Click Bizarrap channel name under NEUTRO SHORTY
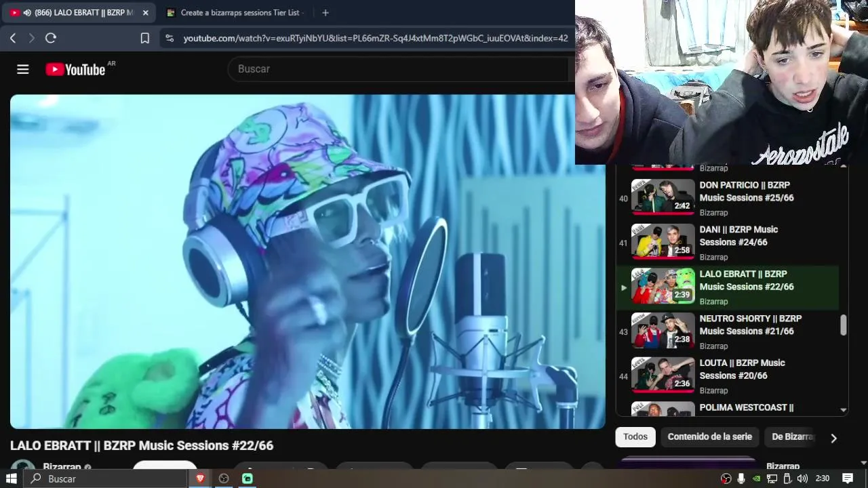The height and width of the screenshot is (488, 868). pos(713,346)
